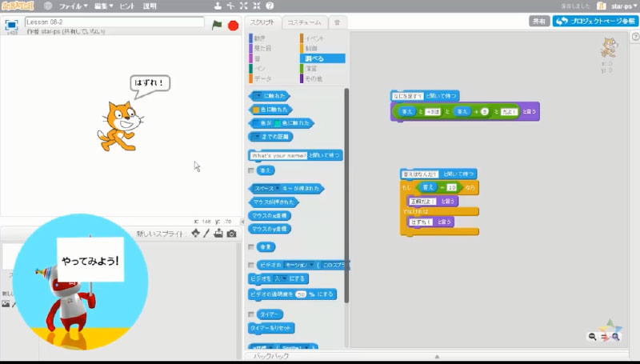The image size is (640, 364).
Task: Zoom out the scripts area
Action: coord(592,337)
